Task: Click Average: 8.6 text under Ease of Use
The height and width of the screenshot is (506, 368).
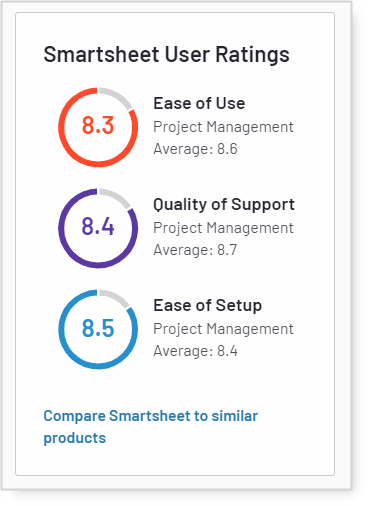Action: pyautogui.click(x=195, y=149)
